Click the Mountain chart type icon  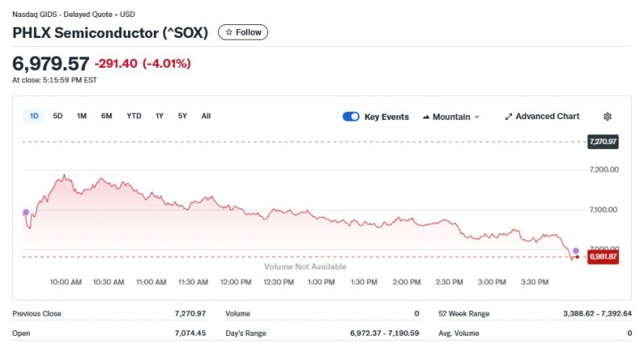click(x=426, y=117)
